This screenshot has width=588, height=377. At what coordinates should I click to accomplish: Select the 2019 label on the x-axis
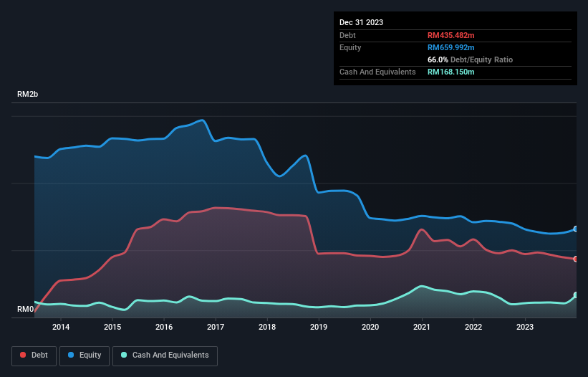(319, 328)
